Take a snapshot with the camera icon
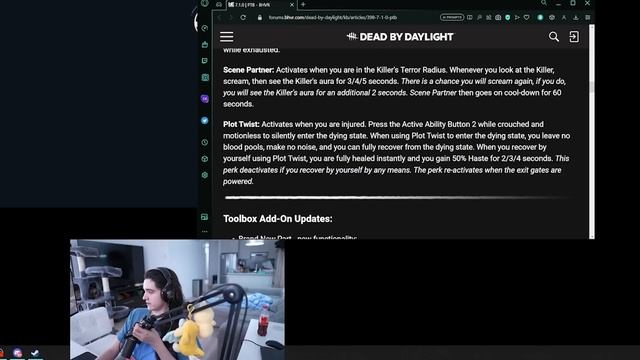 tap(498, 18)
